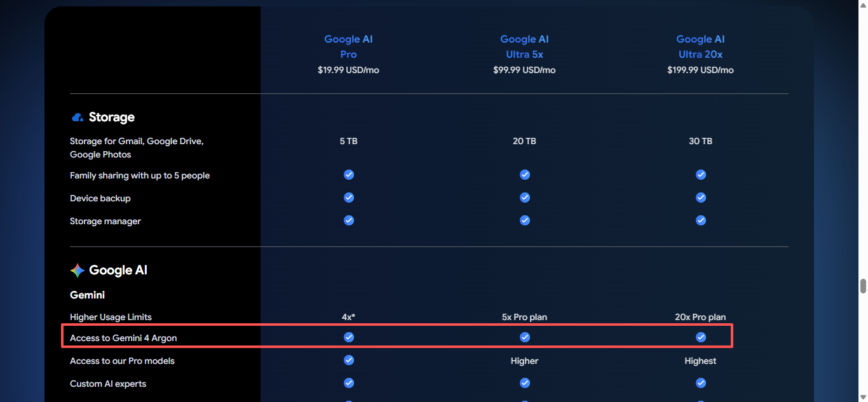Click the 'Custom AI experts' row label
Image resolution: width=868 pixels, height=402 pixels.
tap(108, 384)
